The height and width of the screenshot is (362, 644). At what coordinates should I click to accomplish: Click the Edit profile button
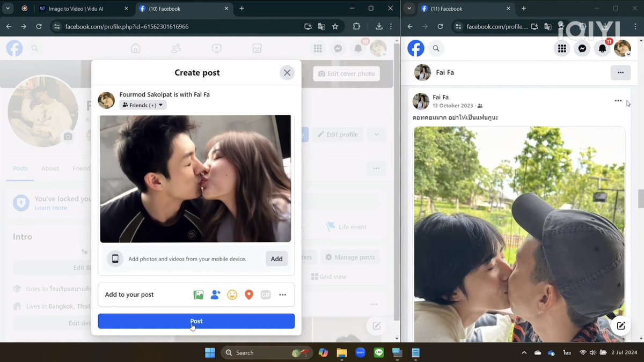pyautogui.click(x=338, y=134)
